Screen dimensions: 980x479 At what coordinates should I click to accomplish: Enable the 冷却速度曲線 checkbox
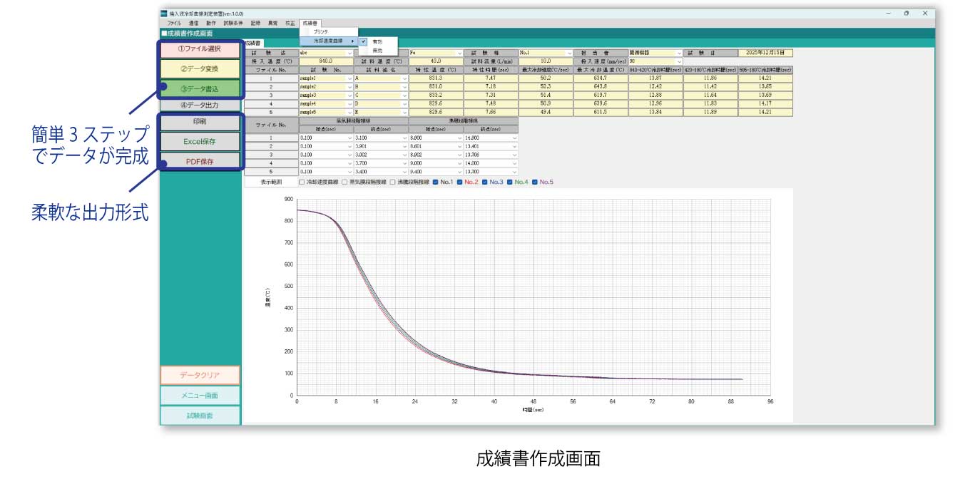(302, 182)
